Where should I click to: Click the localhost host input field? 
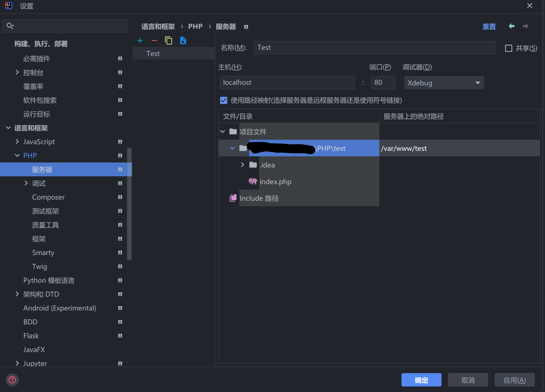click(x=287, y=83)
